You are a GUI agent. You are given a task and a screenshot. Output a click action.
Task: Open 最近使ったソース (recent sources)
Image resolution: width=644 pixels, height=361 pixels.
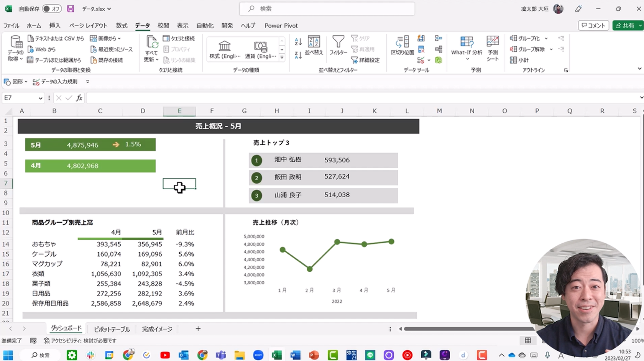(x=112, y=49)
